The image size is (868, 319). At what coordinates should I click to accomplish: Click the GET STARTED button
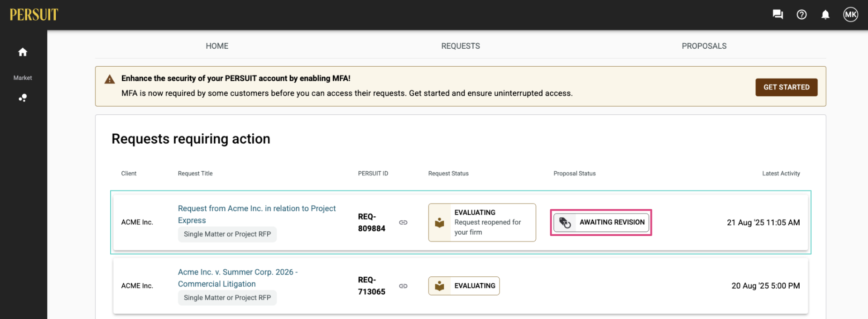pyautogui.click(x=786, y=87)
